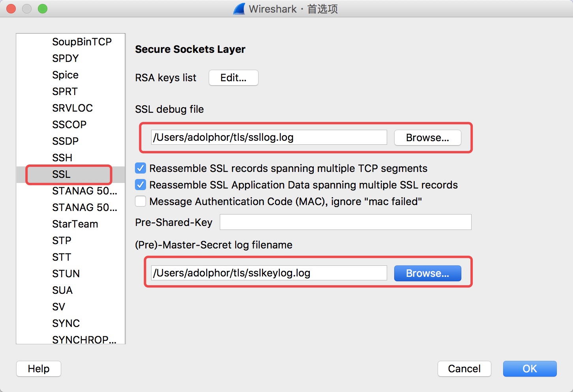Click the Wireshark shark fin title icon
This screenshot has height=392, width=573.
tap(239, 9)
